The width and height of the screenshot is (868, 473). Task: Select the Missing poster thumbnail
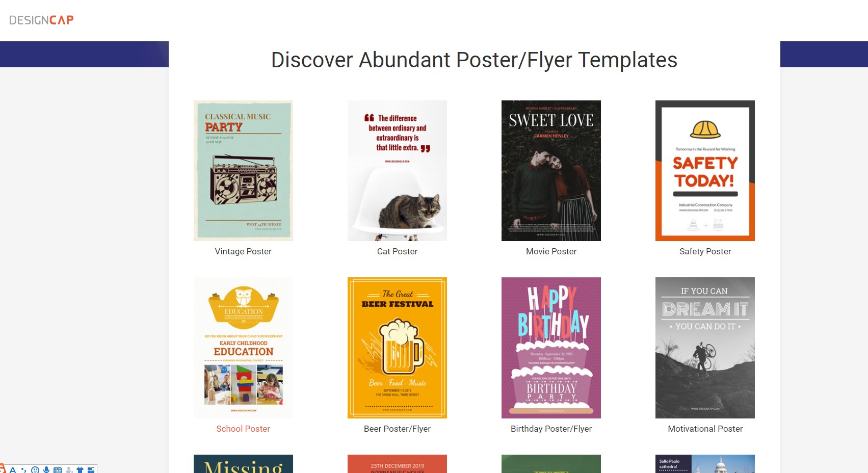243,464
